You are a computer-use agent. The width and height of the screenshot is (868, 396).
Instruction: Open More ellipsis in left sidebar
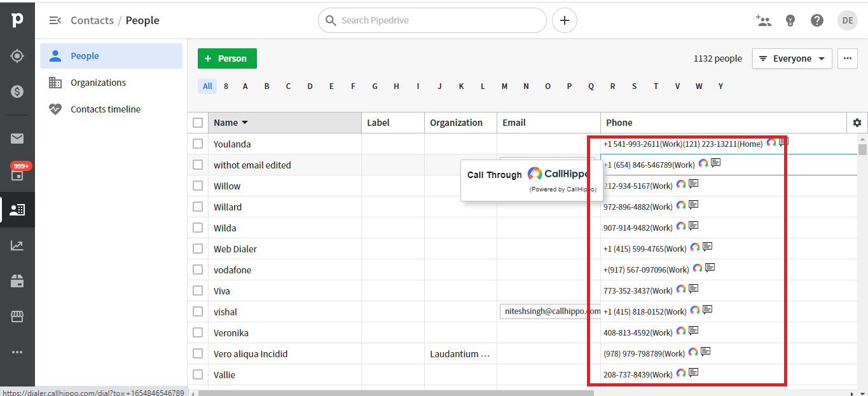tap(17, 352)
